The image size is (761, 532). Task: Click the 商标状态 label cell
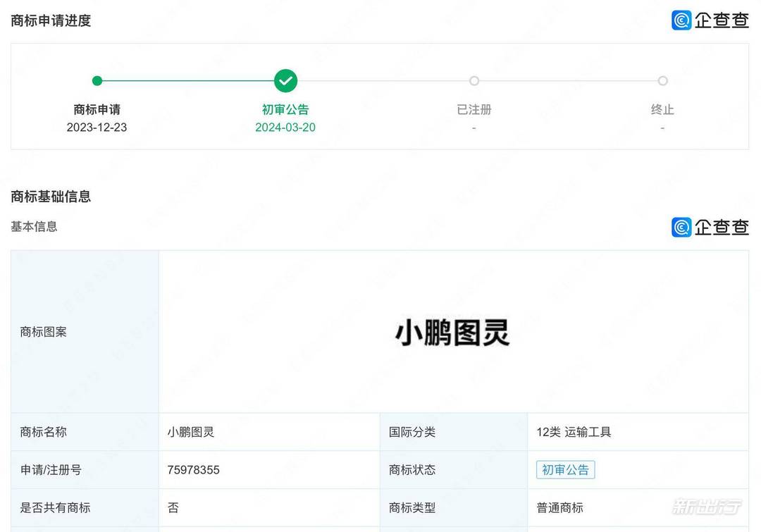(453, 469)
